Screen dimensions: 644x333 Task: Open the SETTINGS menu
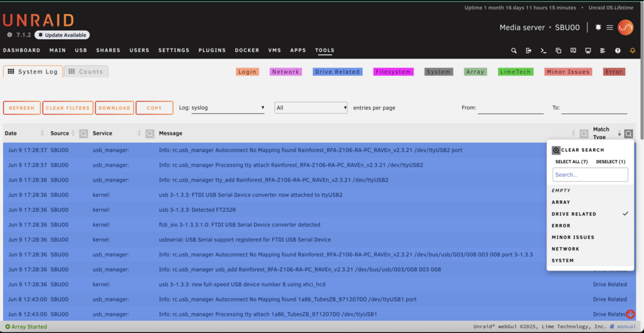click(x=174, y=50)
